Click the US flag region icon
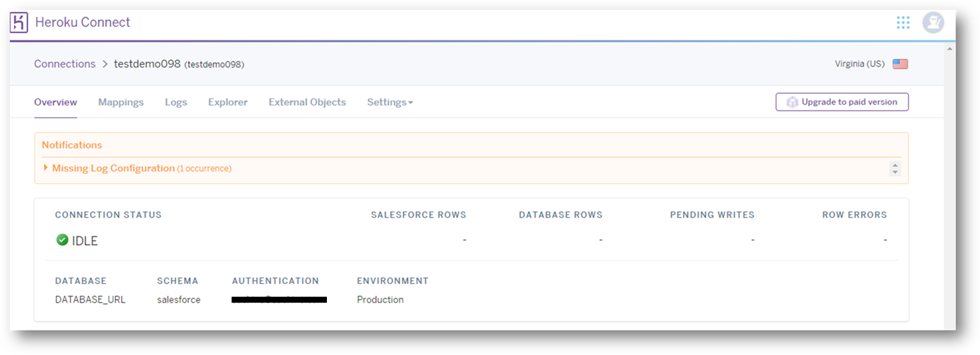The height and width of the screenshot is (355, 980). pyautogui.click(x=900, y=64)
